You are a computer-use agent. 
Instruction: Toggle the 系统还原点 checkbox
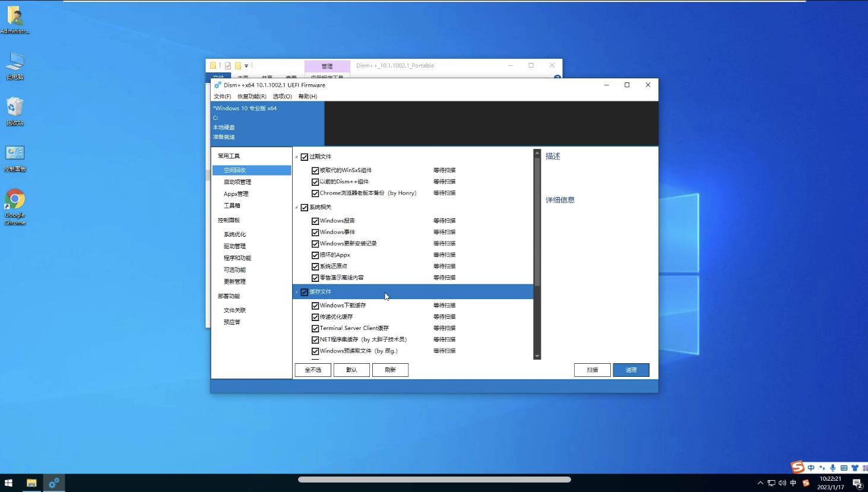[x=315, y=266]
